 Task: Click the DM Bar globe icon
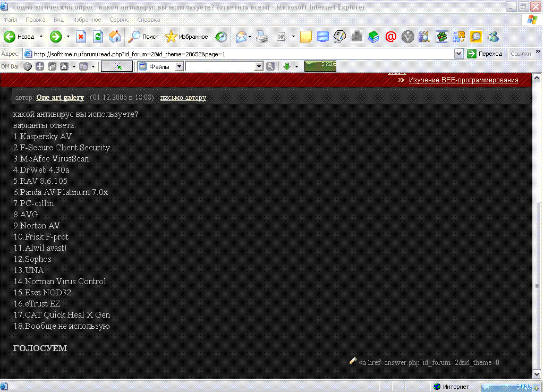(x=28, y=66)
